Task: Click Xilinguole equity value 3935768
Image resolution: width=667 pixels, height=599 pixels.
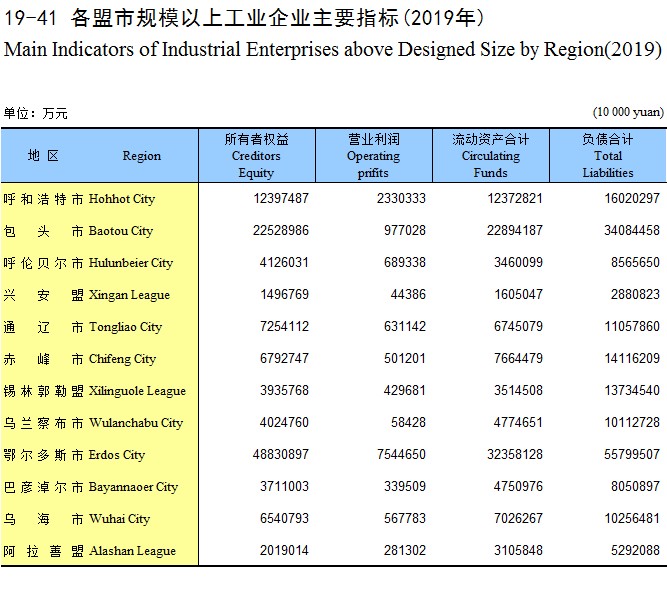Action: click(284, 390)
